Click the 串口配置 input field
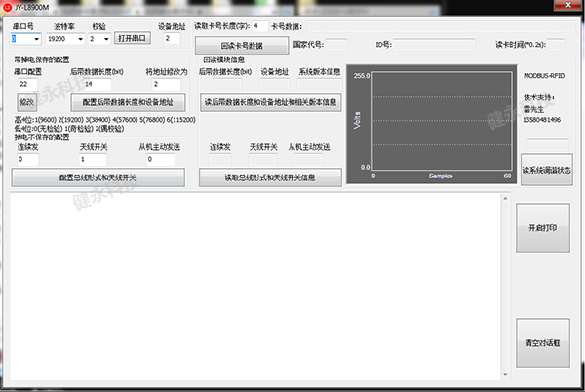 (x=26, y=84)
